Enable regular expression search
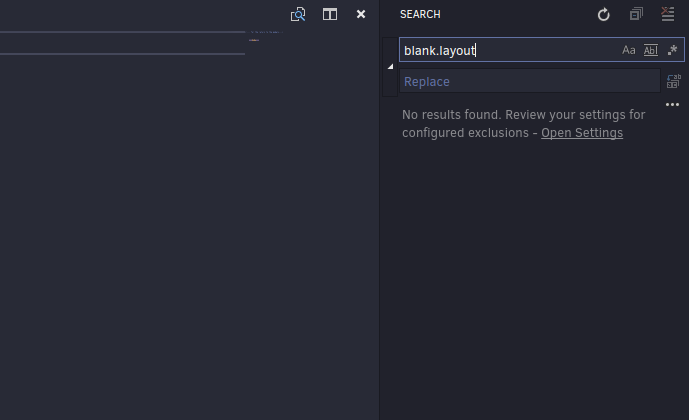 point(672,50)
